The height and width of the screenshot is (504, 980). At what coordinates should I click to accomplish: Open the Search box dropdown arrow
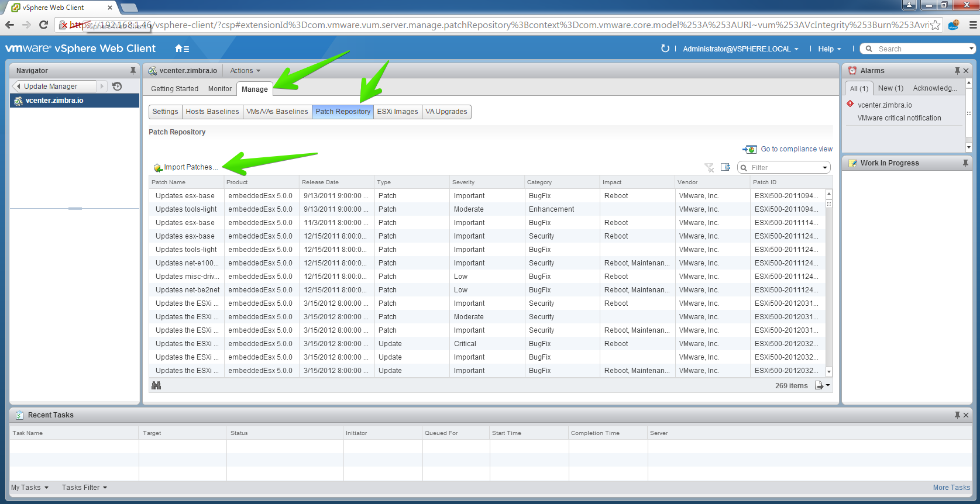click(x=972, y=49)
